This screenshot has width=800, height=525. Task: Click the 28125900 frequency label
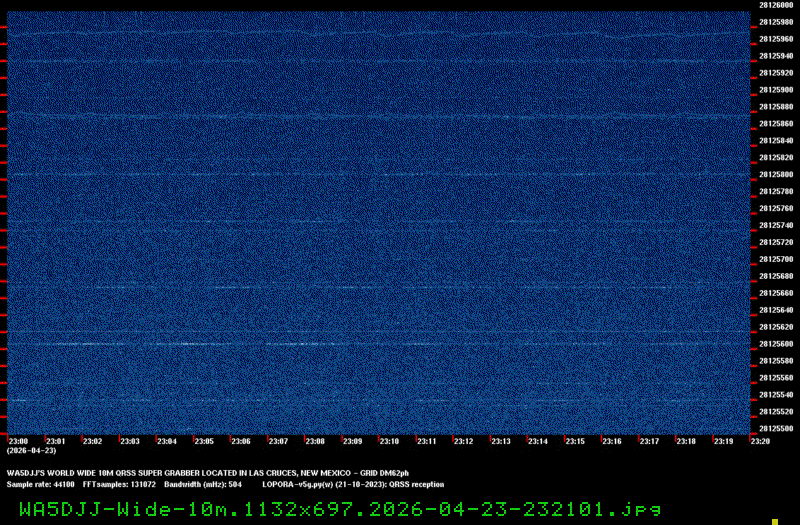(776, 90)
